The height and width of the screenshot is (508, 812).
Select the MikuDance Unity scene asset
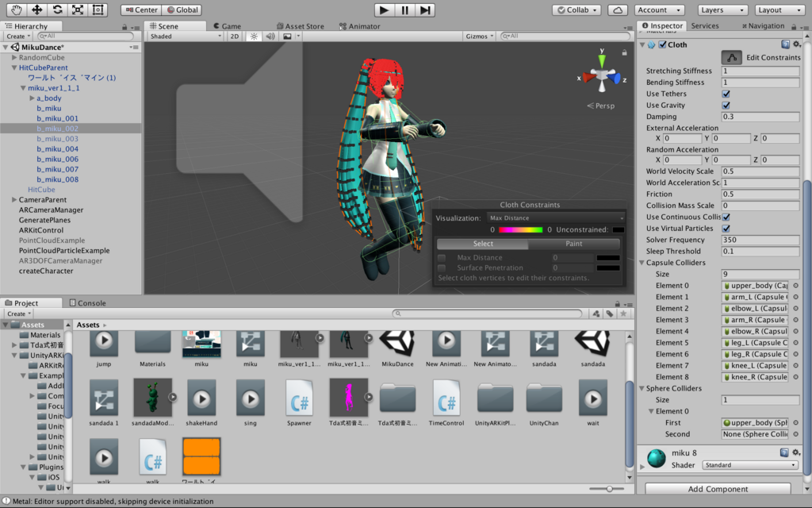click(x=397, y=348)
